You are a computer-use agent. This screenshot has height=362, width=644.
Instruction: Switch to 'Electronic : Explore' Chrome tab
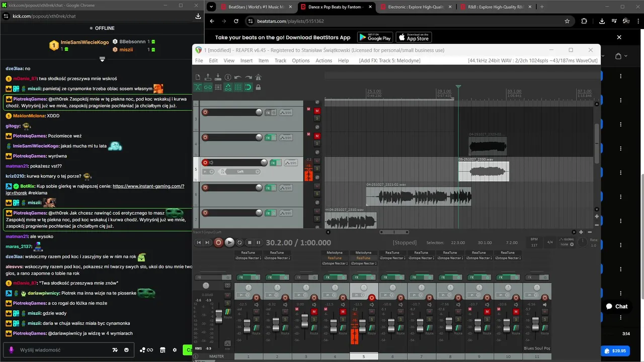(x=416, y=7)
